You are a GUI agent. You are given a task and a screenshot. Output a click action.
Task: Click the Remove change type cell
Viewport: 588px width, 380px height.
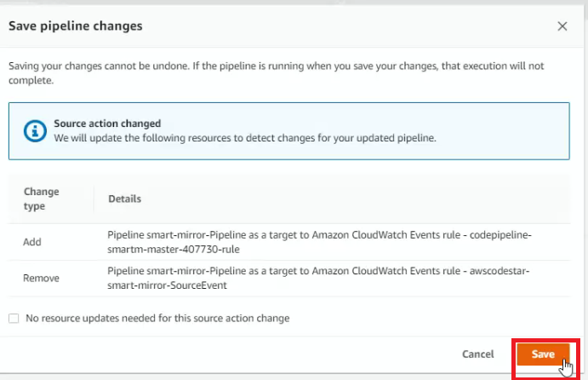pyautogui.click(x=41, y=279)
